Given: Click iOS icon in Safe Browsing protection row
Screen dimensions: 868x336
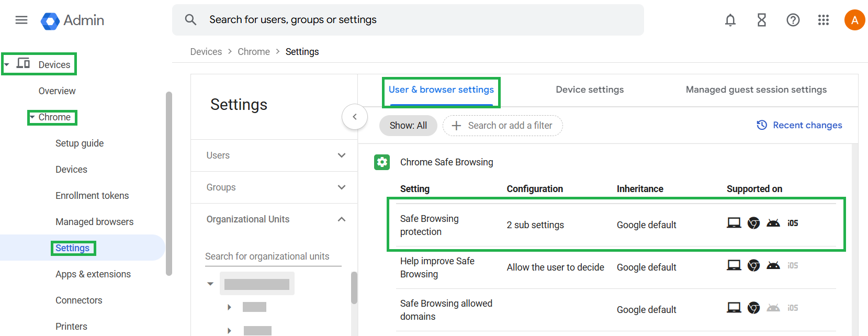Looking at the screenshot, I should (x=793, y=223).
